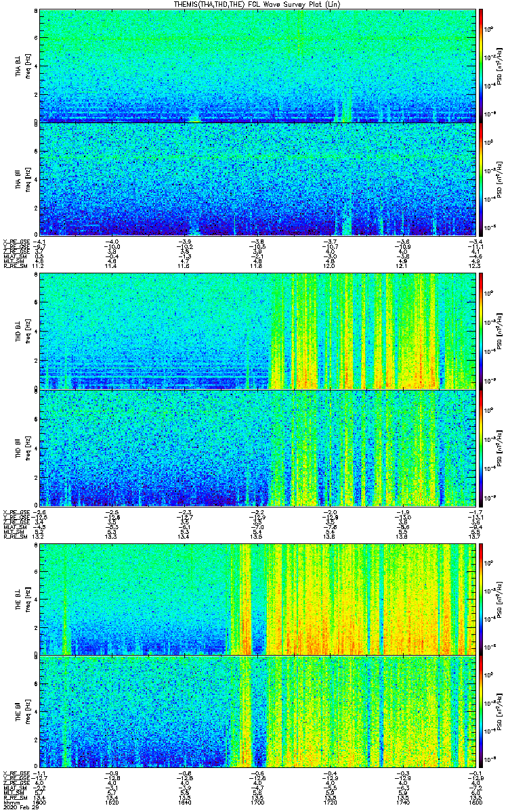Click the 1640 time tick label
Image resolution: width=508 pixels, height=812 pixels.
(184, 803)
